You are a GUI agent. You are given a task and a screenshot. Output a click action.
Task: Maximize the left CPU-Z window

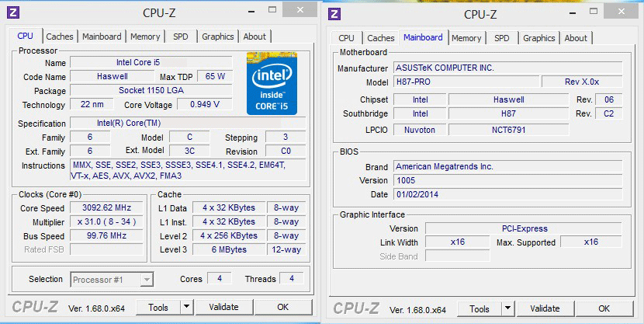pyautogui.click(x=272, y=9)
